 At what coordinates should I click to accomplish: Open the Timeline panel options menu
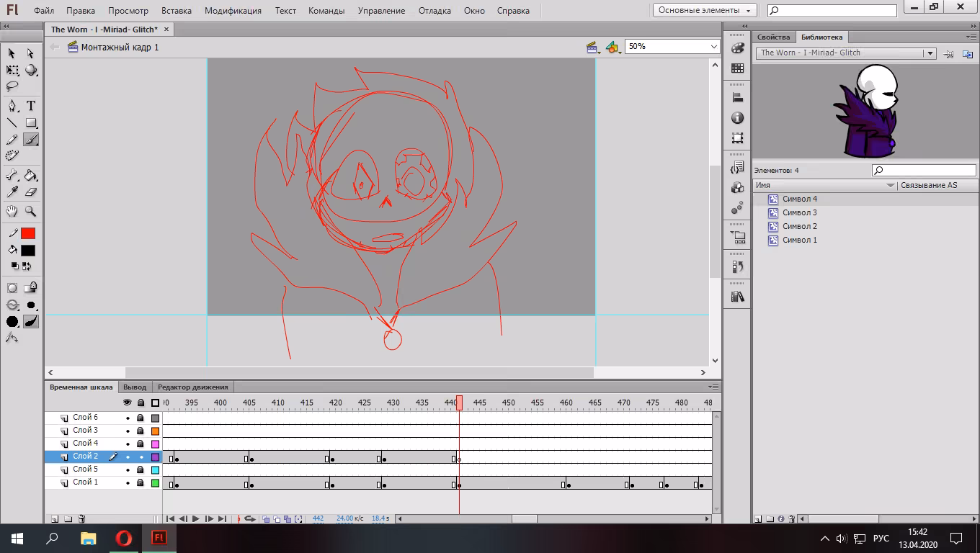(x=714, y=387)
